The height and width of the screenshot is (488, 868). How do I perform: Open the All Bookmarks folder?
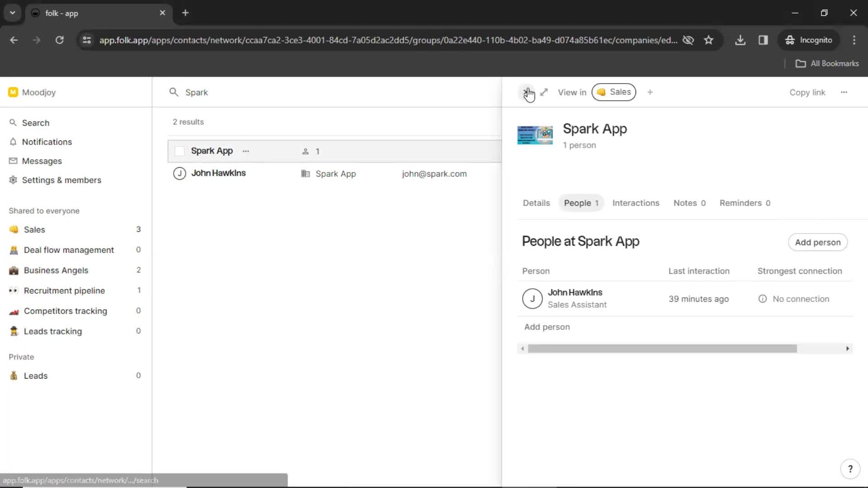click(x=827, y=64)
